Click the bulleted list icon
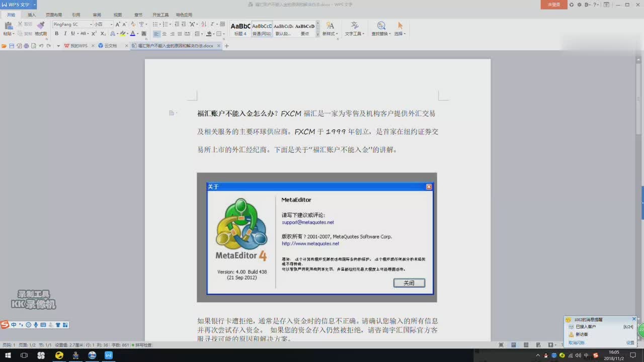Viewport: 644px width, 362px height. [x=155, y=24]
